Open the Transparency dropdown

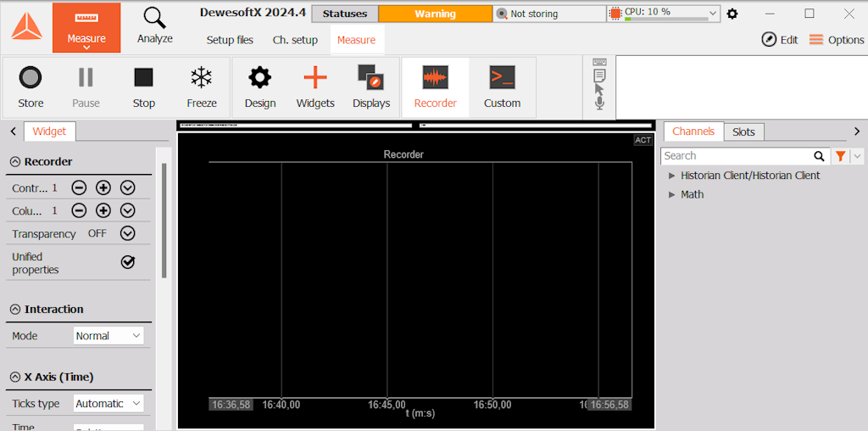tap(128, 233)
